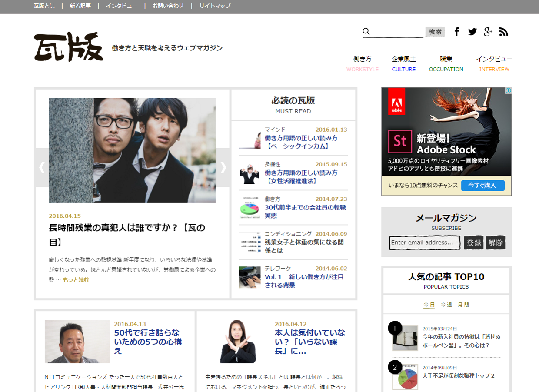539x392 pixels.
Task: Click the Adobe Stock St icon
Action: click(399, 142)
